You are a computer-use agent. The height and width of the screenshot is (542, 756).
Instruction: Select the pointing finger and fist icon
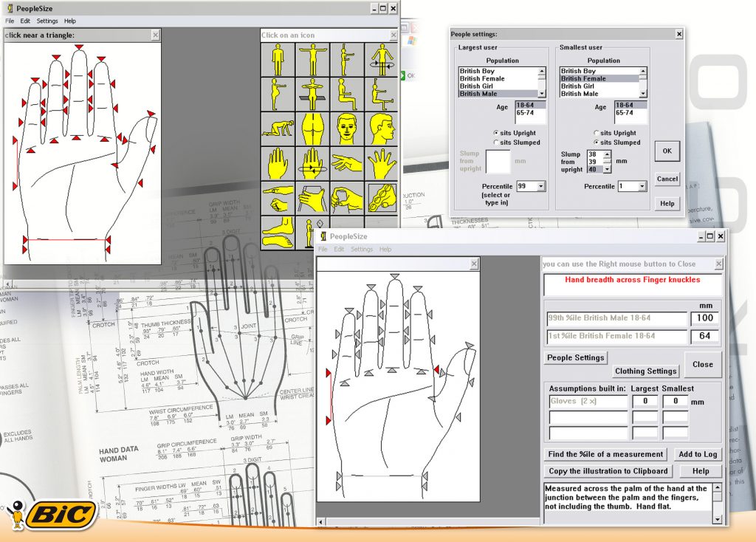[278, 199]
